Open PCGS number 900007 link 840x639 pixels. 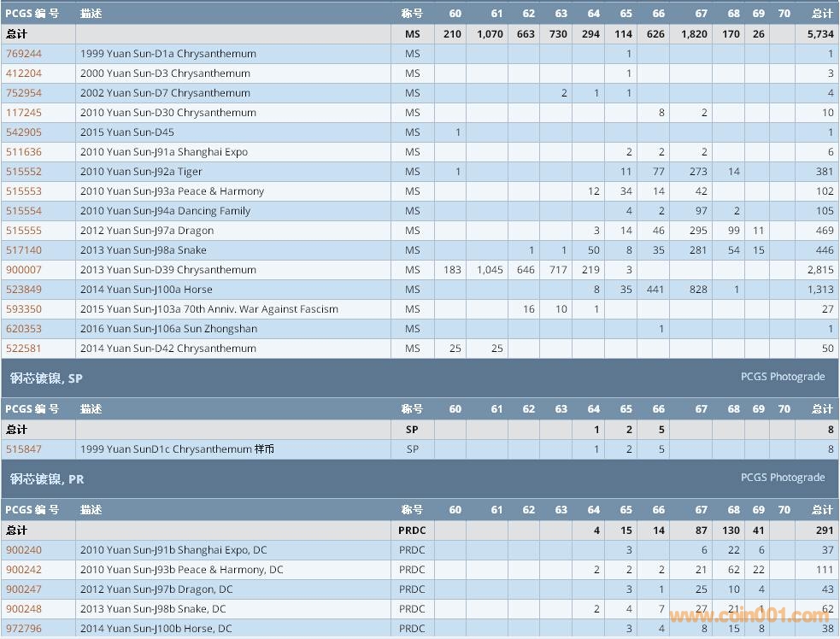tap(23, 270)
